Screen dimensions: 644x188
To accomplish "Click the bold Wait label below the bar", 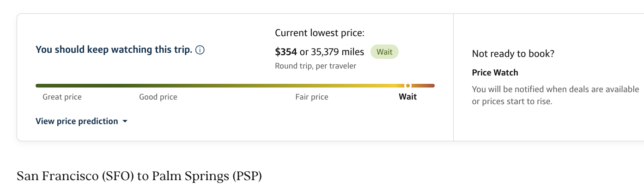I will pos(408,97).
